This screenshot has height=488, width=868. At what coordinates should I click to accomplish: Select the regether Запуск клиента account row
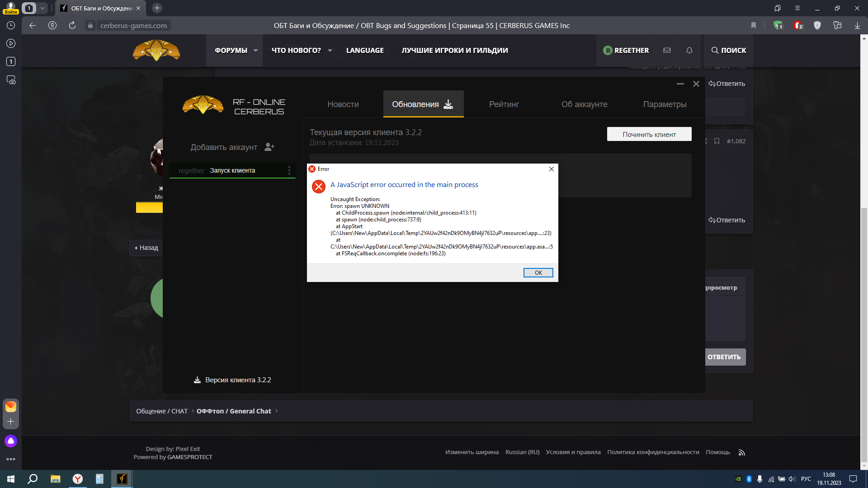coord(232,170)
